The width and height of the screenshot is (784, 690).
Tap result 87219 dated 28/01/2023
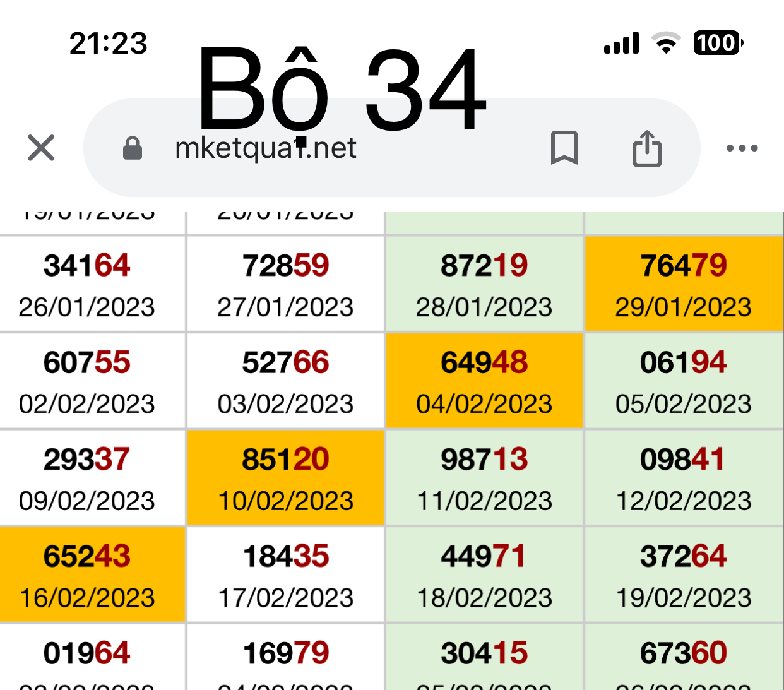pyautogui.click(x=484, y=284)
